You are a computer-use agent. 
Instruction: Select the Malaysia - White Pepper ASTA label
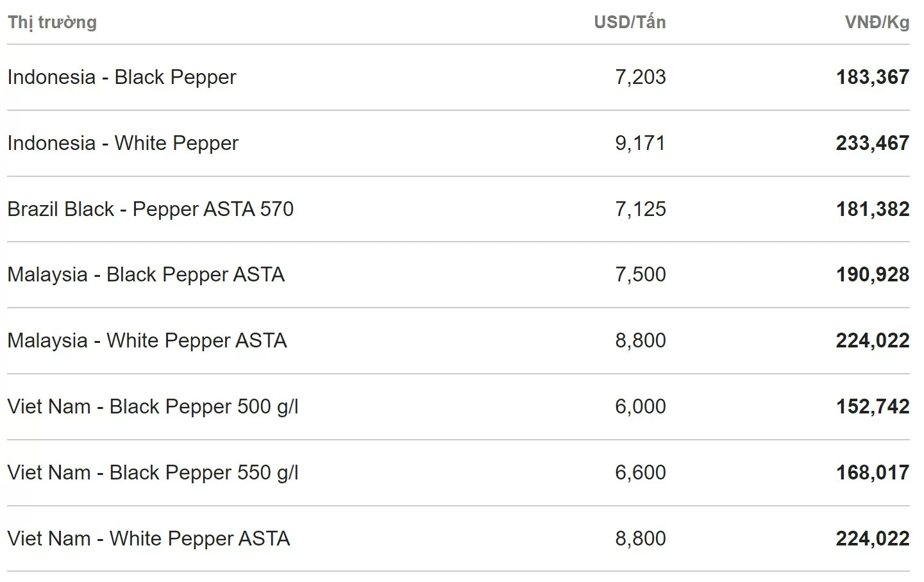coord(147,340)
